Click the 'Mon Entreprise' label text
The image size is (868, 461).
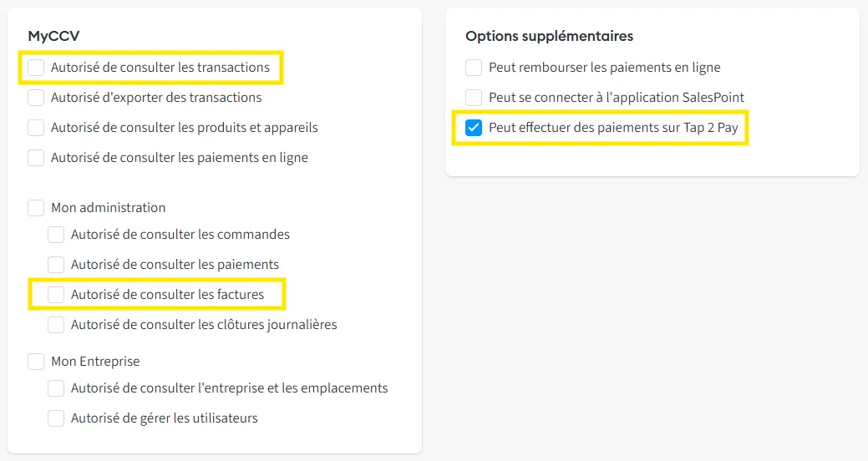(x=95, y=362)
